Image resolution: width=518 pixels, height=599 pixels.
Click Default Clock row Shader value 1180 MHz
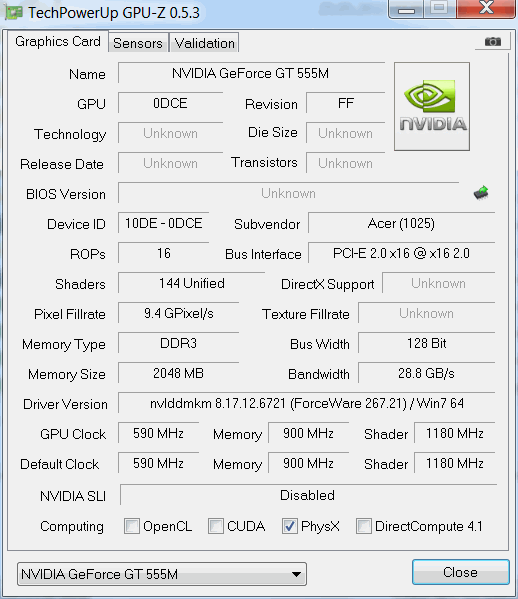coord(455,463)
